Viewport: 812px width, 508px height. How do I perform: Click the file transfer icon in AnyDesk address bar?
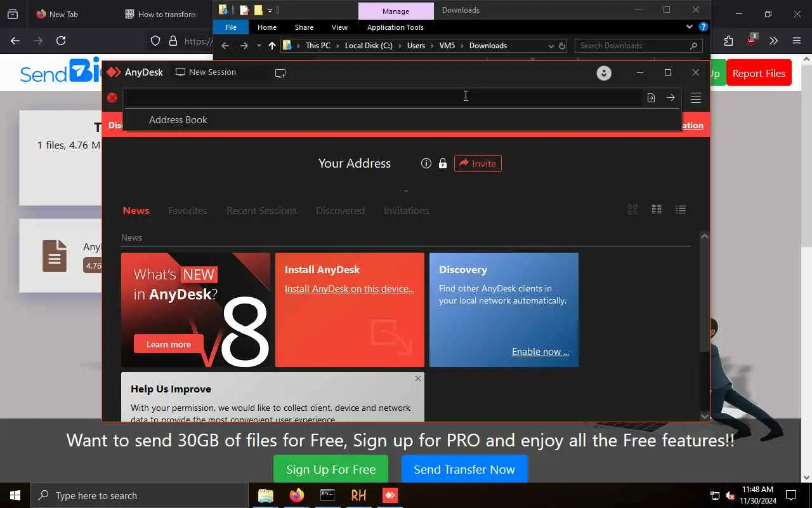coord(651,98)
